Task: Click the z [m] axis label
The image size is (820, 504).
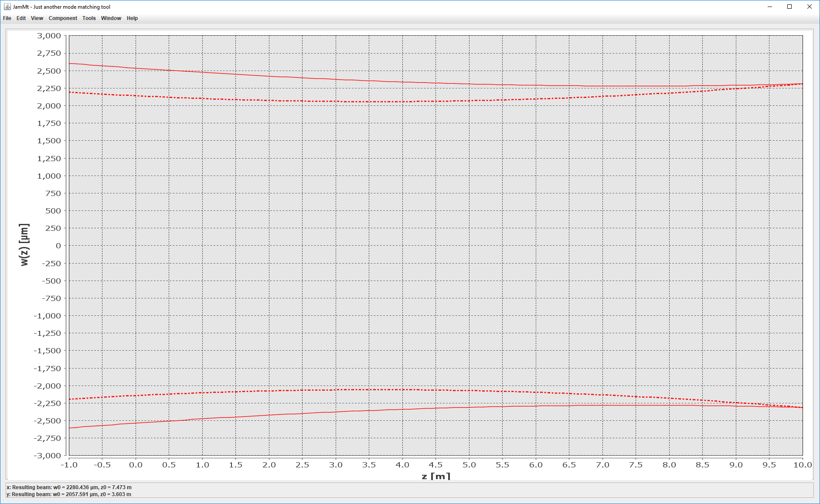Action: point(436,476)
